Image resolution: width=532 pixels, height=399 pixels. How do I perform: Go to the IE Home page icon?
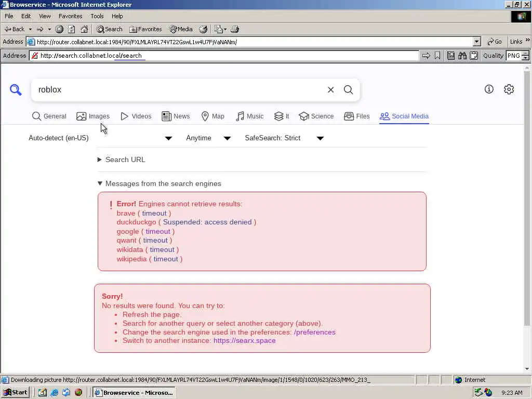coord(84,29)
